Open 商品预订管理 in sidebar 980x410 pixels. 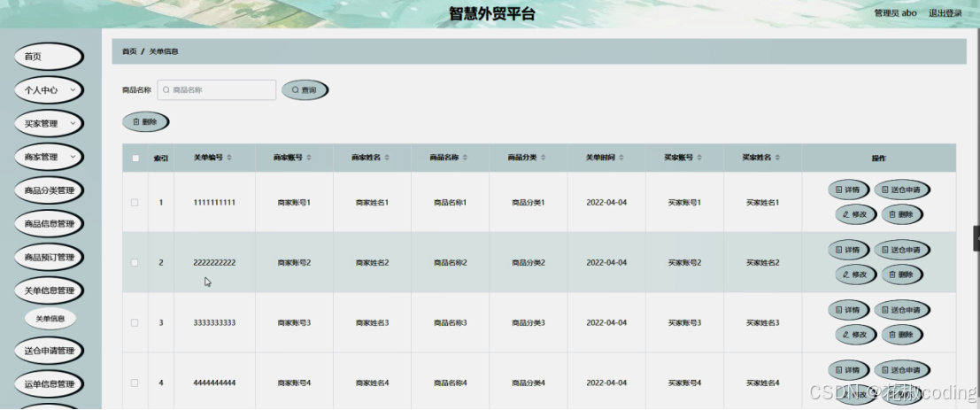coord(49,258)
